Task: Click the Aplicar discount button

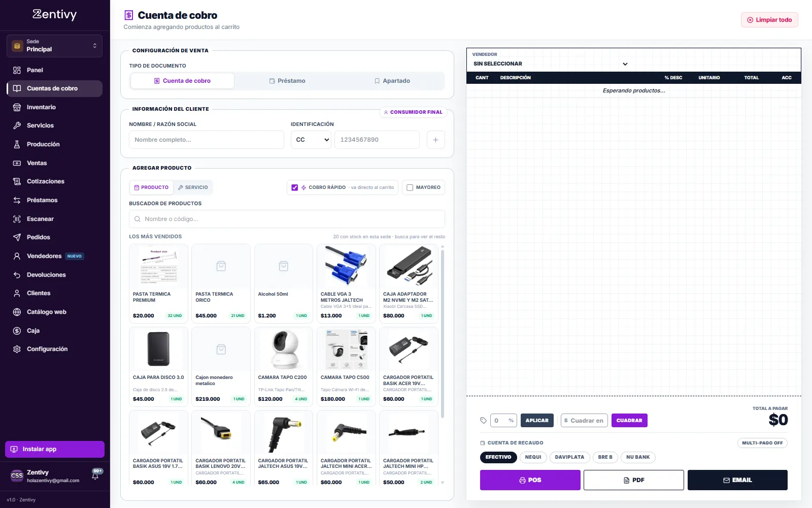Action: 537,421
